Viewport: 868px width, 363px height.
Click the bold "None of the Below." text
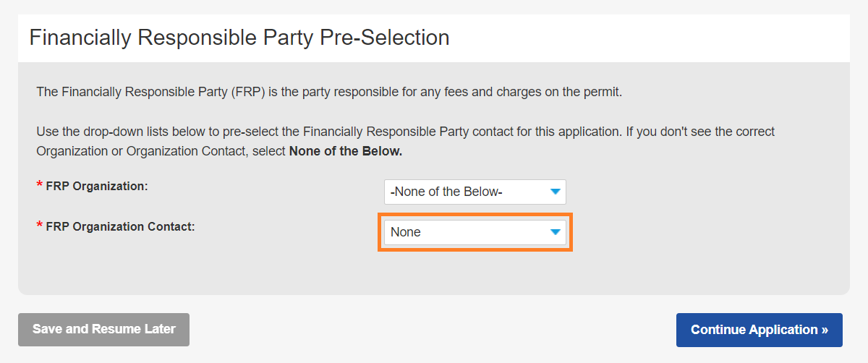[345, 151]
